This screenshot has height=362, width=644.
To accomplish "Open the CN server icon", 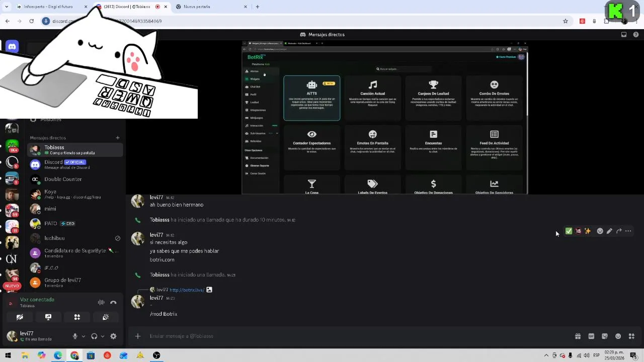I will 12,259.
